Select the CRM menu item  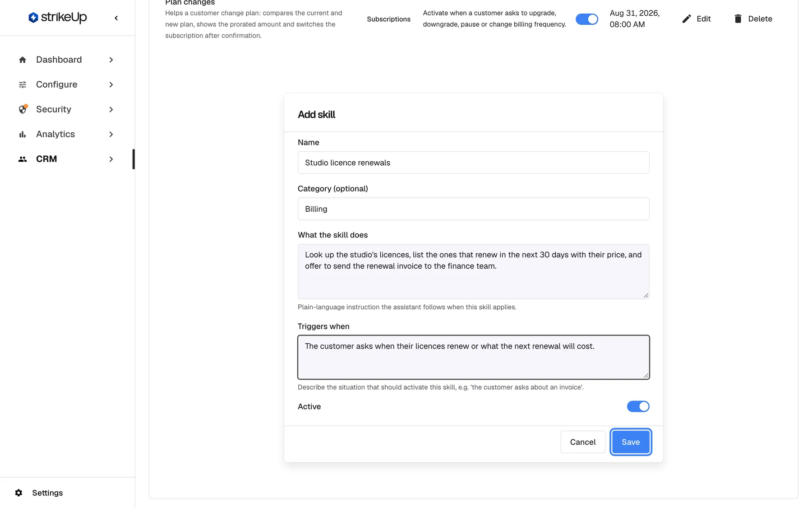coord(66,159)
